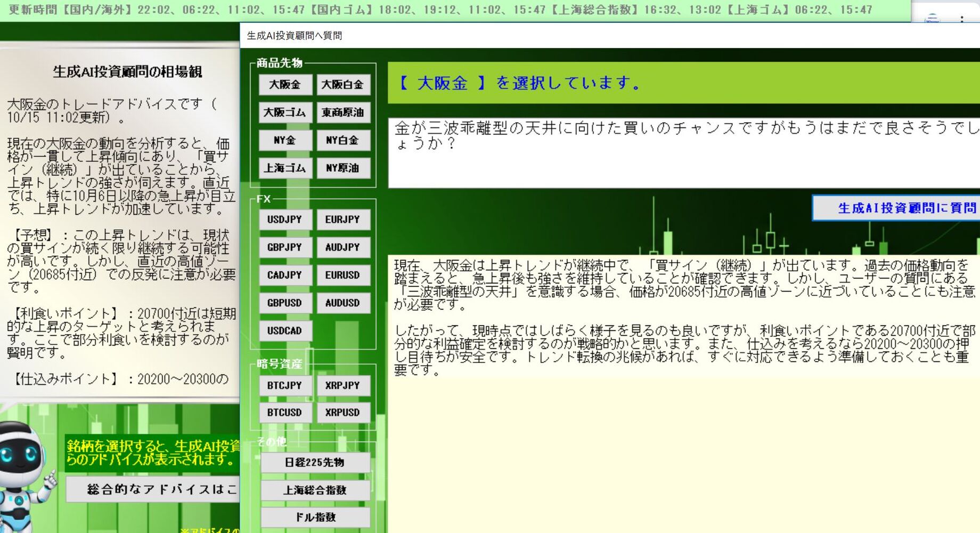Select the 大阪金 commodity button

[x=285, y=85]
